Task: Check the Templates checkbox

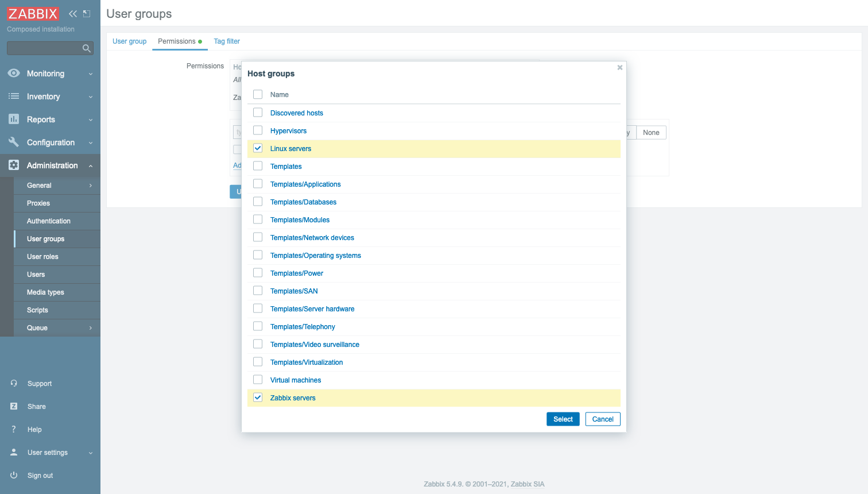Action: (x=258, y=166)
